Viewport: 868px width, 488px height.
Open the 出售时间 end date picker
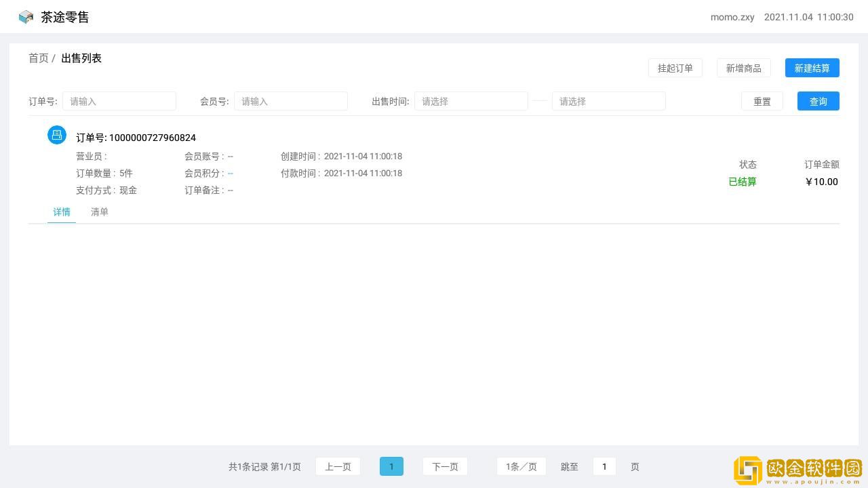click(x=608, y=101)
